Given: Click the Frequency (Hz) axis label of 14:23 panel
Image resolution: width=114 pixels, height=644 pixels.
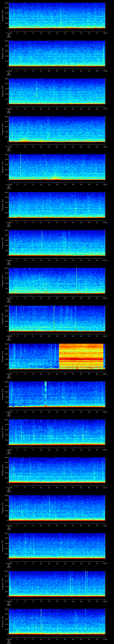Looking at the screenshot, I should pyautogui.click(x=3, y=356).
